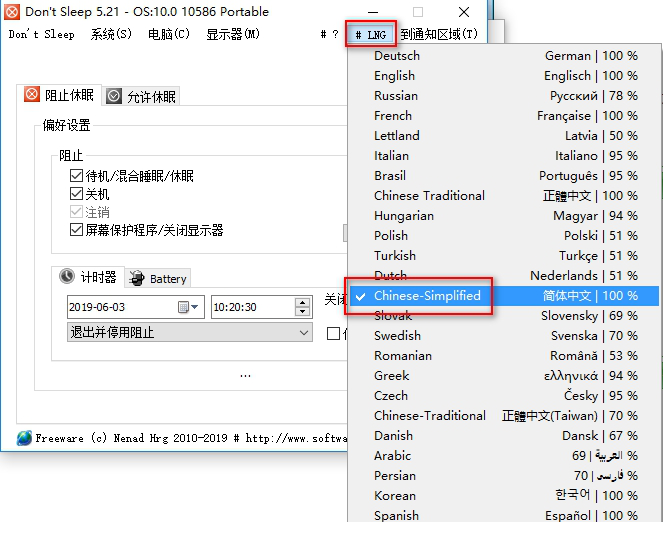Click the ... more options button
The image size is (663, 542).
245,376
